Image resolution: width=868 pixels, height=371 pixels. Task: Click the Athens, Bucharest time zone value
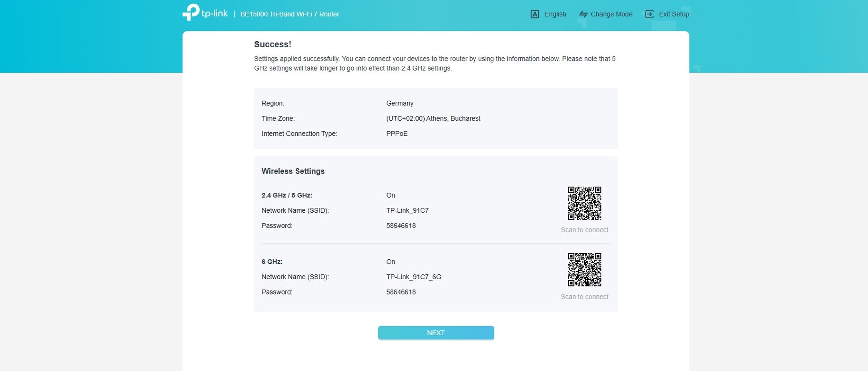pyautogui.click(x=433, y=119)
